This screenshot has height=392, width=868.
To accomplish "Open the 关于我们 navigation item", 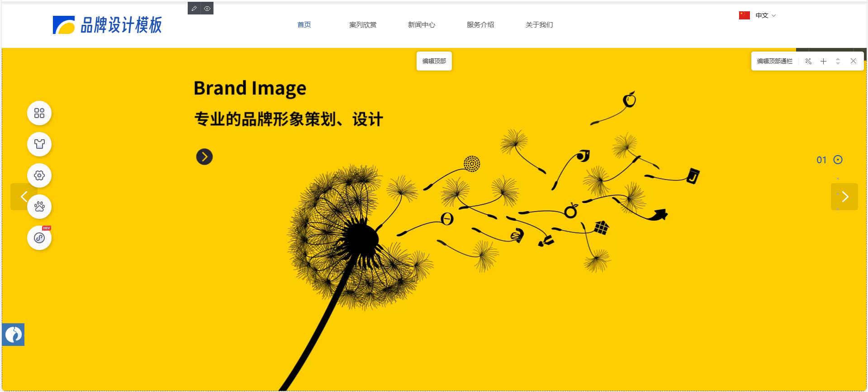I will (x=539, y=25).
